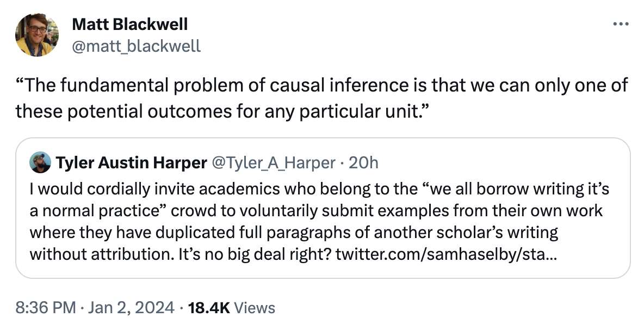The height and width of the screenshot is (329, 644).
Task: Follow the twitter.com/samhaselby/sta... link
Action: click(446, 254)
